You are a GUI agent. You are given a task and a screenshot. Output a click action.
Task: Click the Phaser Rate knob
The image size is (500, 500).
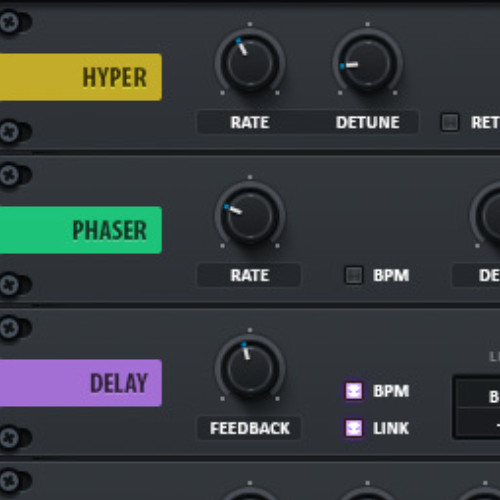[x=250, y=215]
